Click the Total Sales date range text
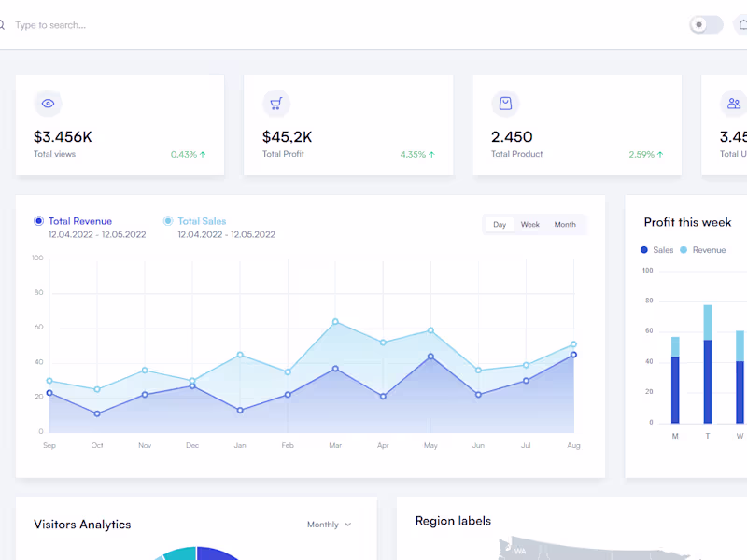The image size is (747, 560). (x=226, y=235)
